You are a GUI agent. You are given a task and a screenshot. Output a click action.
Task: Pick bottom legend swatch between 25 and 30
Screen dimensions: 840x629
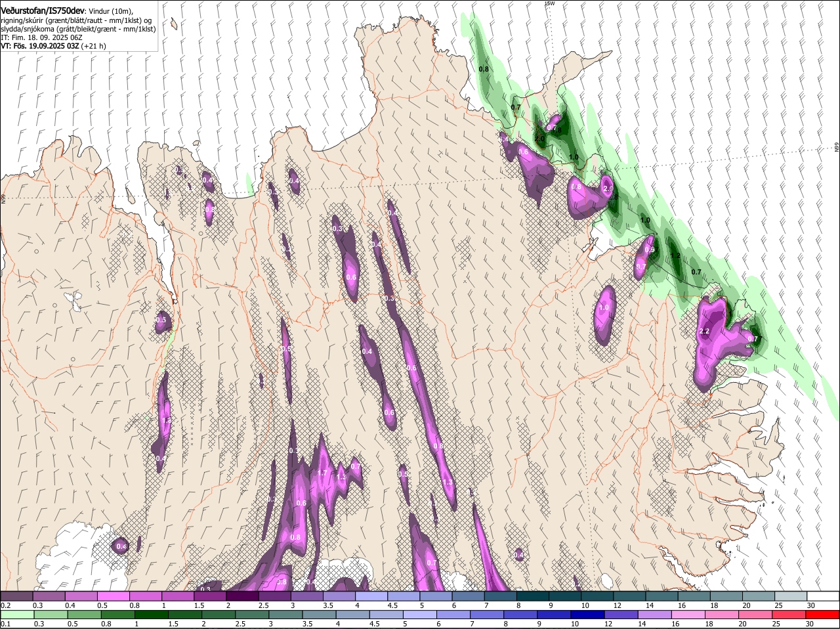[789, 615]
